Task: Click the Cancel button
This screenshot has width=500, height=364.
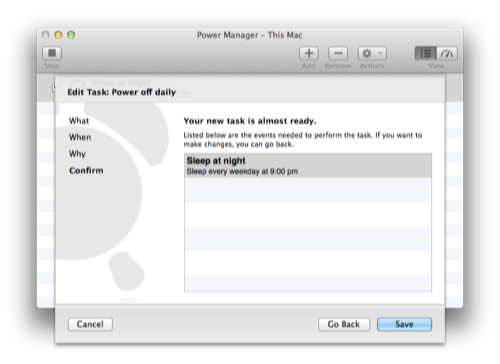Action: 90,324
